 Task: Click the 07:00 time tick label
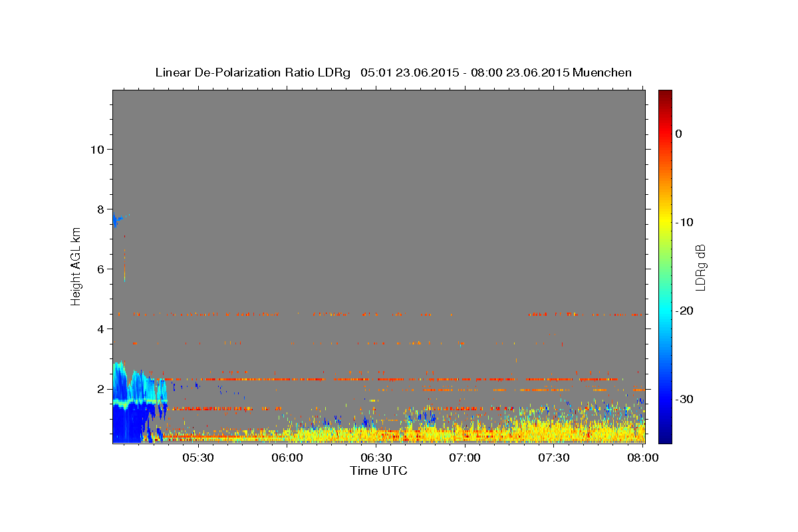[x=465, y=458]
